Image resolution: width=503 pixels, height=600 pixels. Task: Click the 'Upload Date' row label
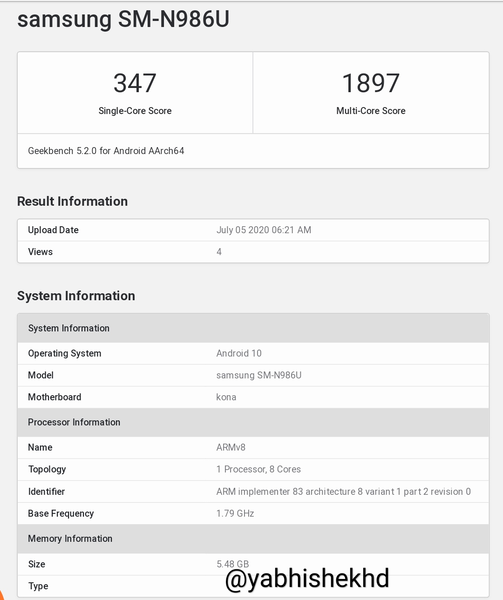(x=53, y=230)
